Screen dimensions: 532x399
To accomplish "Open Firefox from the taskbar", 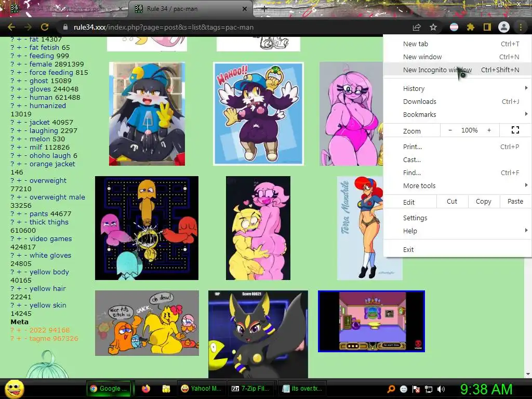I will [146, 389].
